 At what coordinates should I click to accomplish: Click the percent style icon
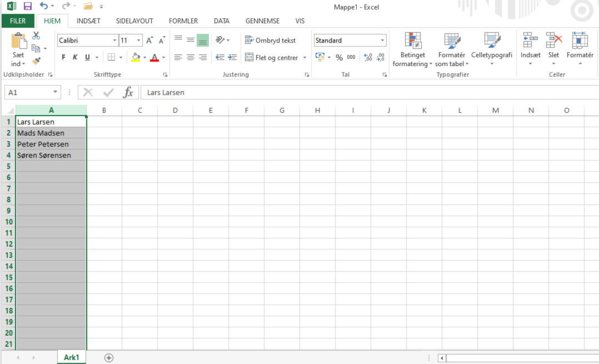click(339, 57)
